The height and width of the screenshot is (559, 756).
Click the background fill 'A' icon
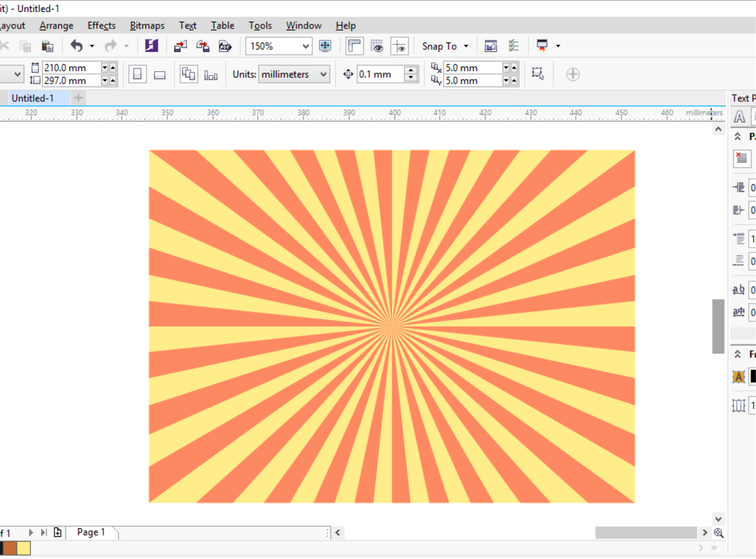pyautogui.click(x=739, y=377)
